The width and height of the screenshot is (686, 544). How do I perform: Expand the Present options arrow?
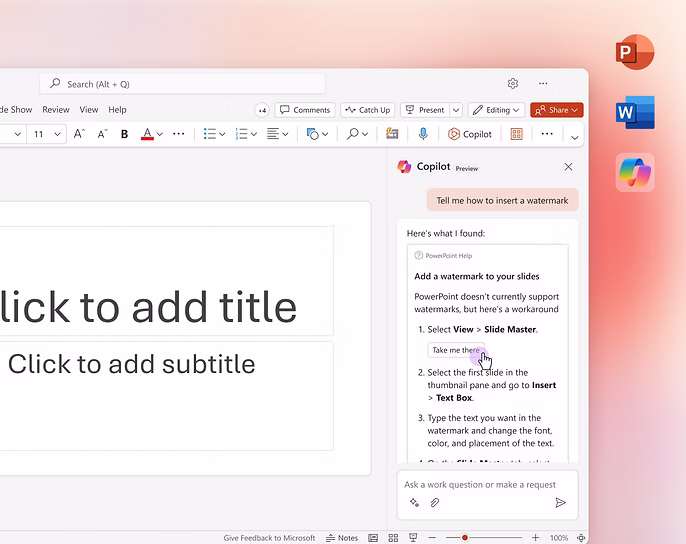456,110
